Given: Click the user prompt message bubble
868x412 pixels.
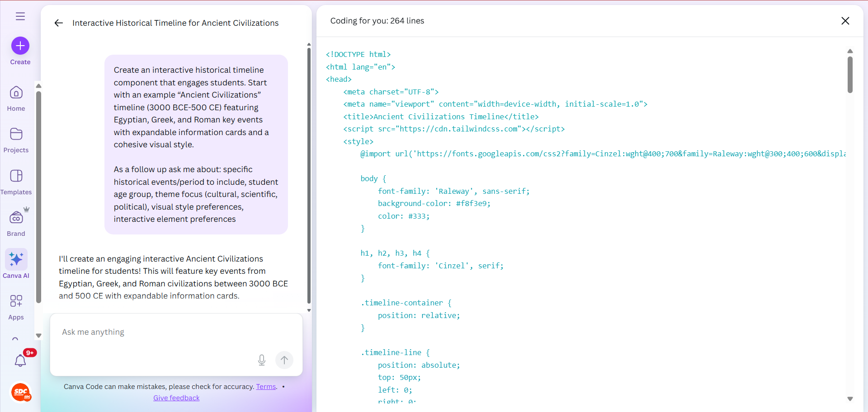Looking at the screenshot, I should pyautogui.click(x=196, y=145).
